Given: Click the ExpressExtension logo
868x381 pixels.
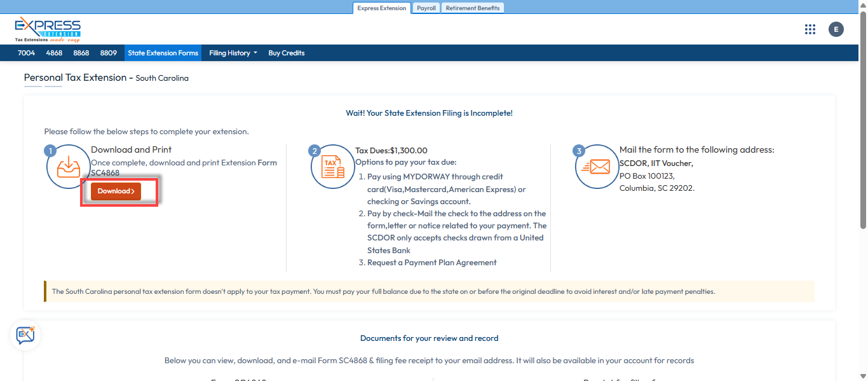Looking at the screenshot, I should [48, 29].
